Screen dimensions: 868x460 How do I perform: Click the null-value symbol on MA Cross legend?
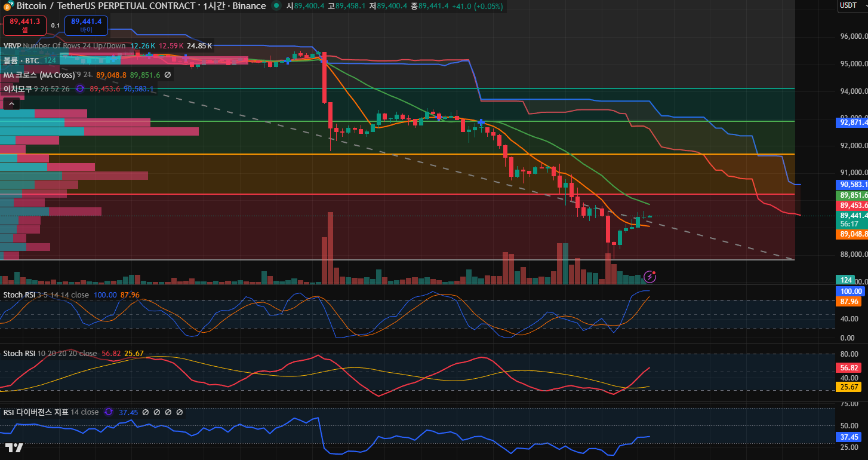click(x=168, y=75)
